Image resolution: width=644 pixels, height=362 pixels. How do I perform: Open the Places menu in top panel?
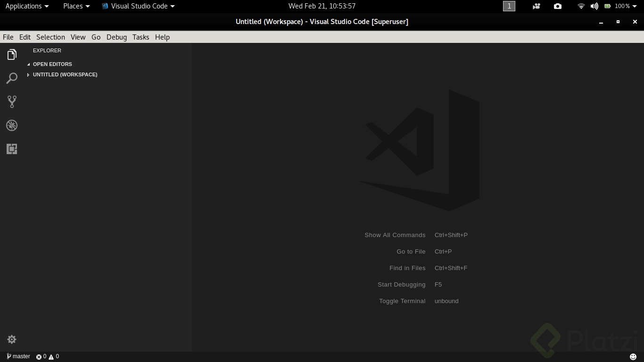click(76, 6)
